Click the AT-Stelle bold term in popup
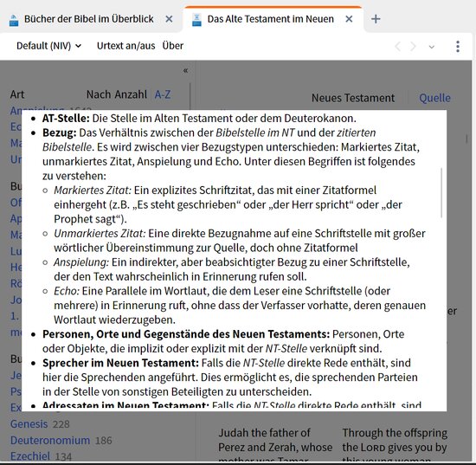The image size is (476, 465). click(x=66, y=118)
